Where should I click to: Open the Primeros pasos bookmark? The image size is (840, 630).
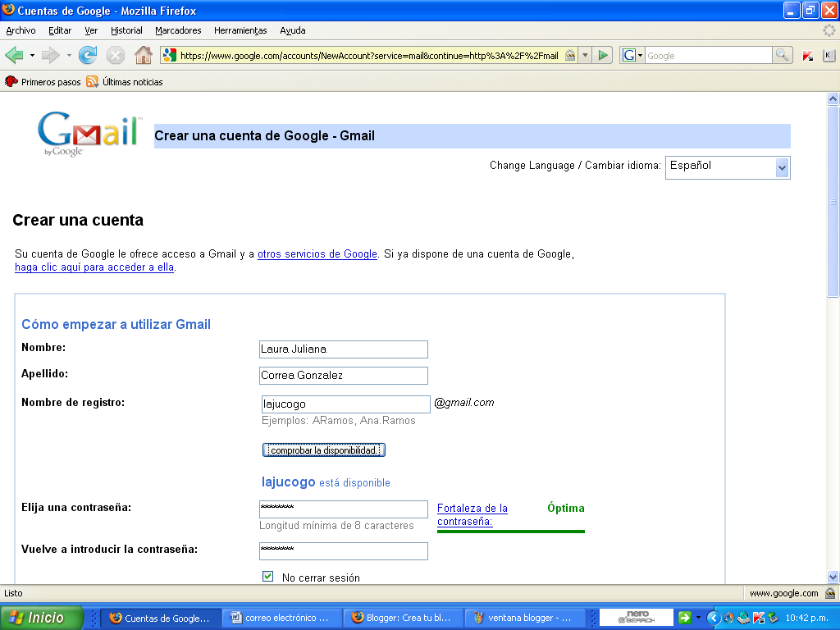(x=43, y=82)
